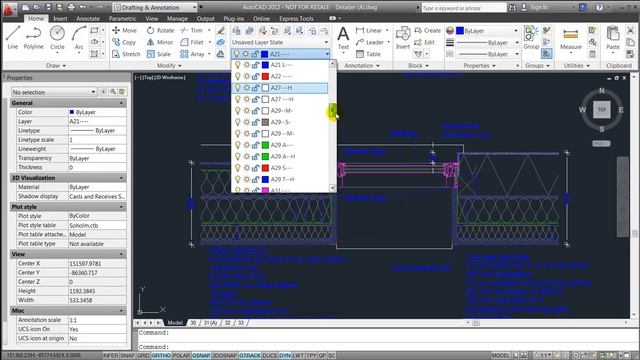Viewport: 640px width, 360px height.
Task: Open the AutoCAD application menu button
Action: pyautogui.click(x=9, y=8)
